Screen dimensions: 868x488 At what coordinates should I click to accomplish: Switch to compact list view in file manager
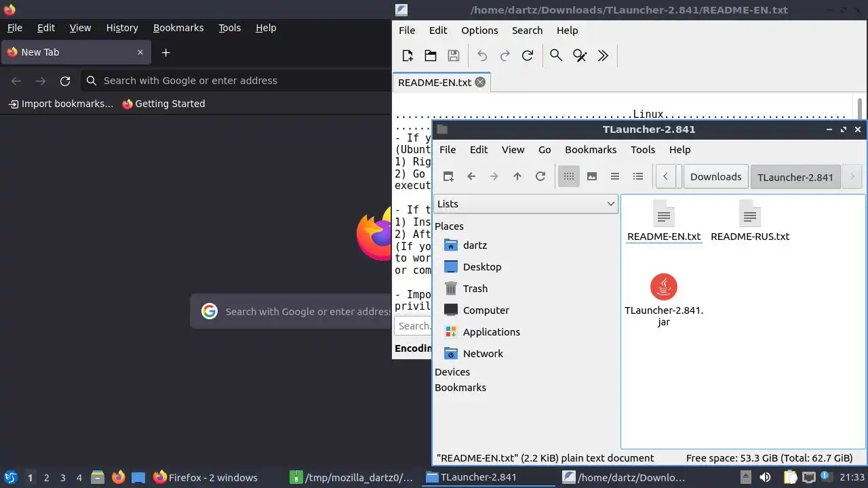[x=615, y=176]
